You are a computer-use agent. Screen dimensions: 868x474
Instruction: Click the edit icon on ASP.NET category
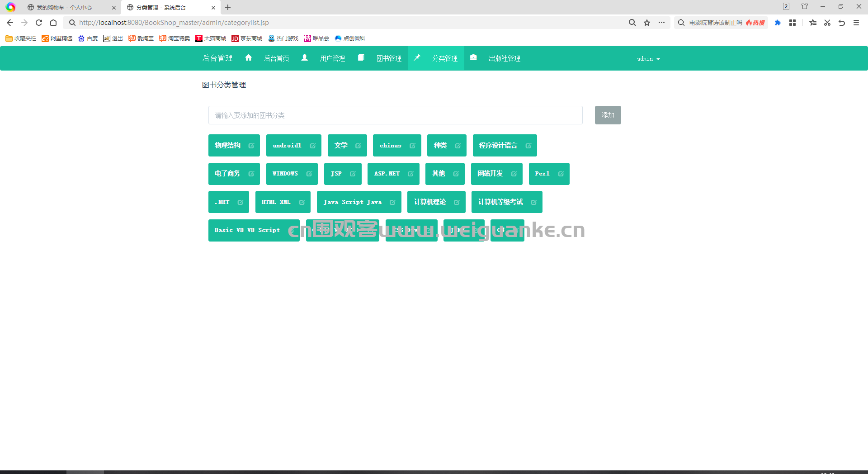(x=411, y=174)
